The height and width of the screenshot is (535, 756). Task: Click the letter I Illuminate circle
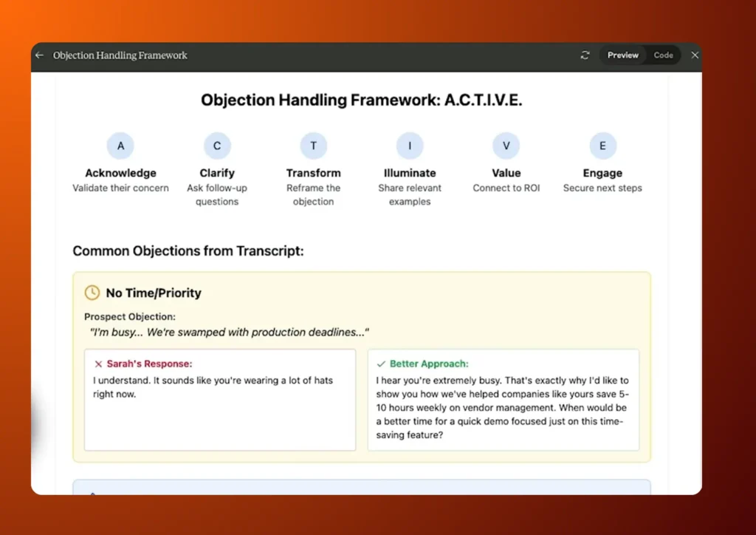pos(410,146)
